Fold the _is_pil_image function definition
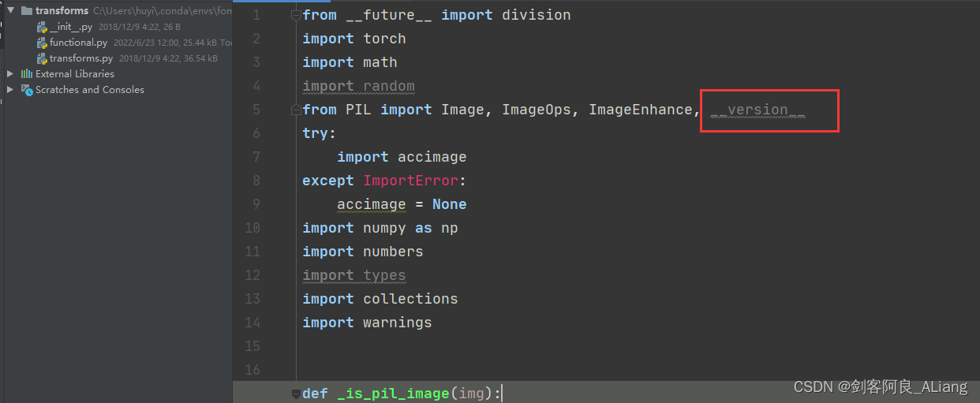 point(295,394)
